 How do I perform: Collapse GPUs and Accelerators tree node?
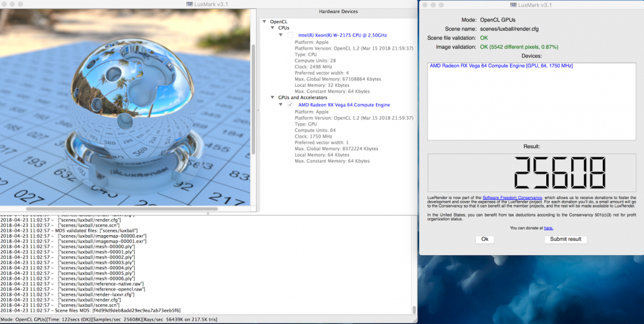[x=272, y=98]
